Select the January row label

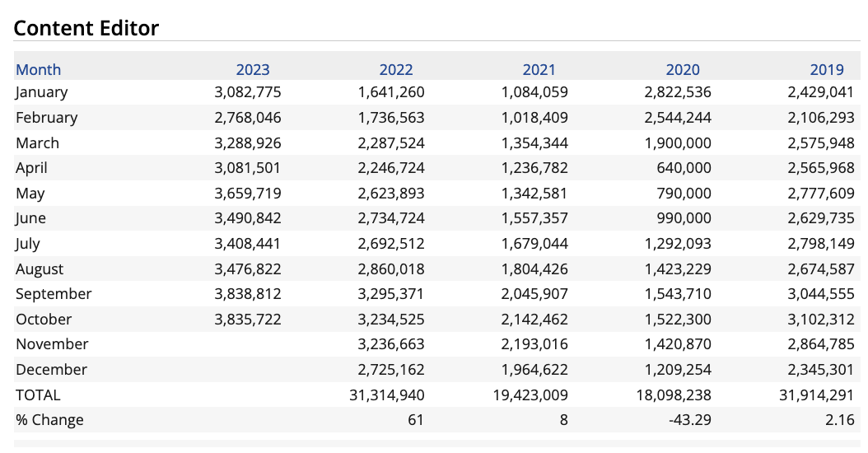41,92
